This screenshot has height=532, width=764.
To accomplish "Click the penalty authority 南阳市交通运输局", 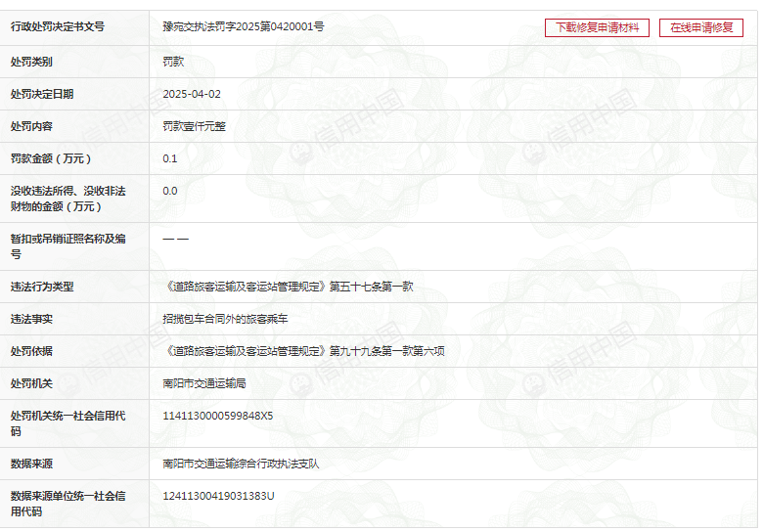I will coord(203,383).
